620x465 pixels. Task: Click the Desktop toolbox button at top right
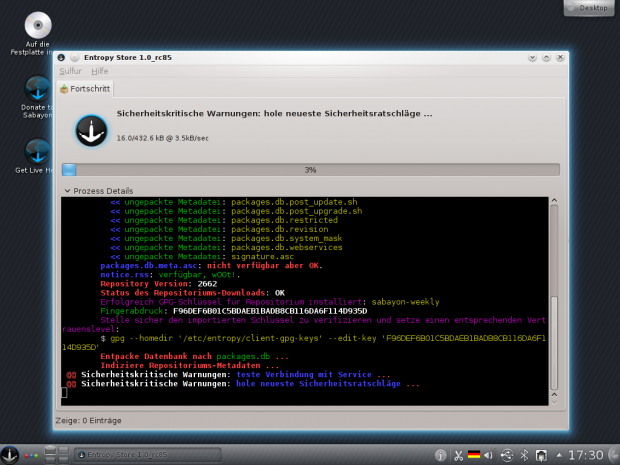click(588, 7)
